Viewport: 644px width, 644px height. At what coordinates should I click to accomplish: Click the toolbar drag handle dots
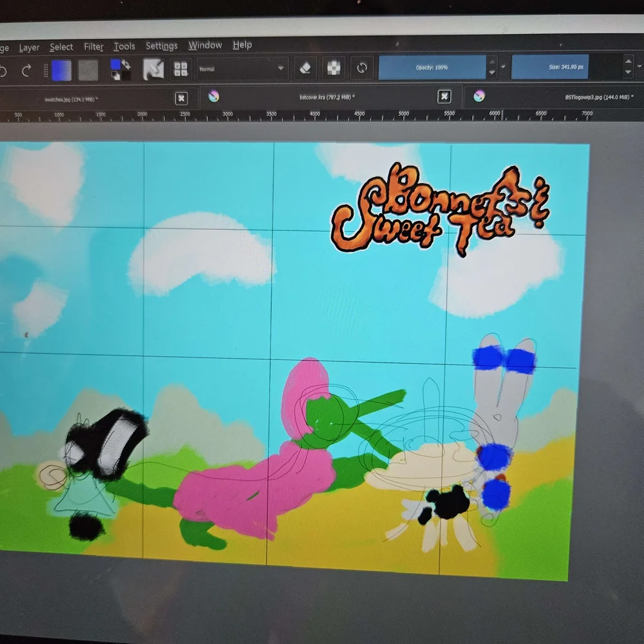click(x=46, y=71)
